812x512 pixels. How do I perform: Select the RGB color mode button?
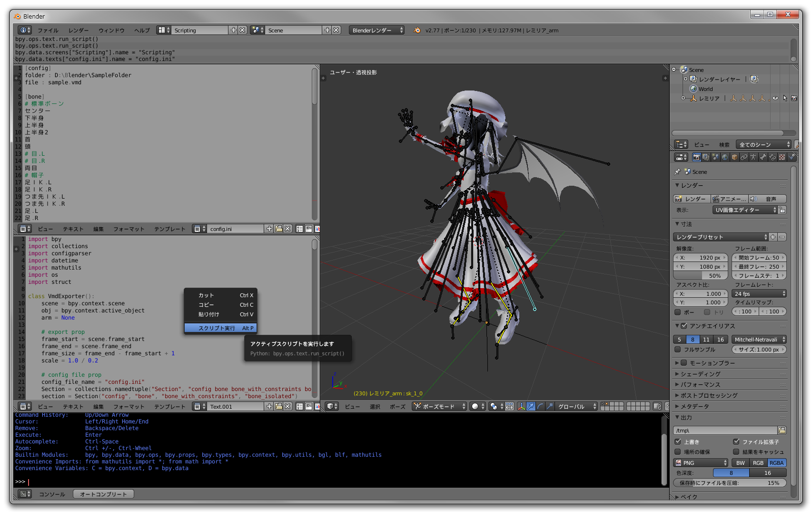click(x=758, y=463)
